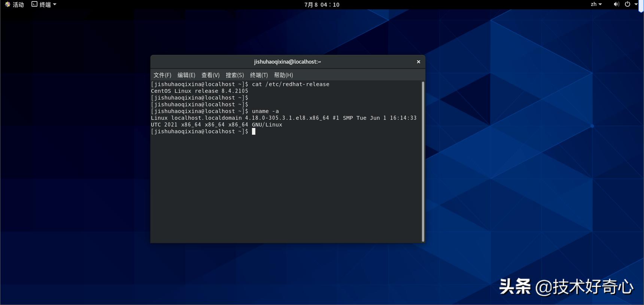The image size is (644, 305).
Task: Click the terminal icon beside 终端 in the top bar
Action: coord(34,4)
